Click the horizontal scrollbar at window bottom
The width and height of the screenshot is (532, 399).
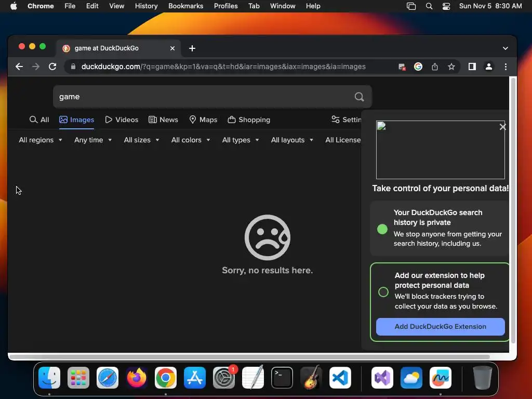click(x=249, y=356)
